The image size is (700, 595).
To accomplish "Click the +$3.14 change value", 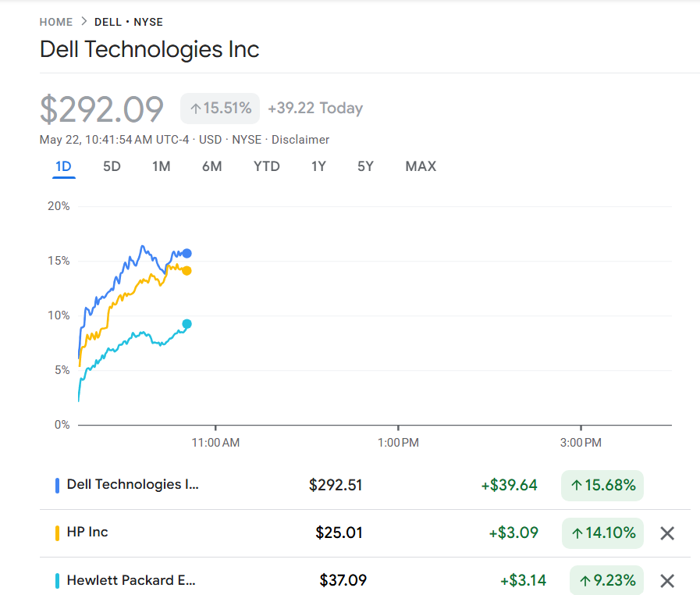I will [x=523, y=580].
